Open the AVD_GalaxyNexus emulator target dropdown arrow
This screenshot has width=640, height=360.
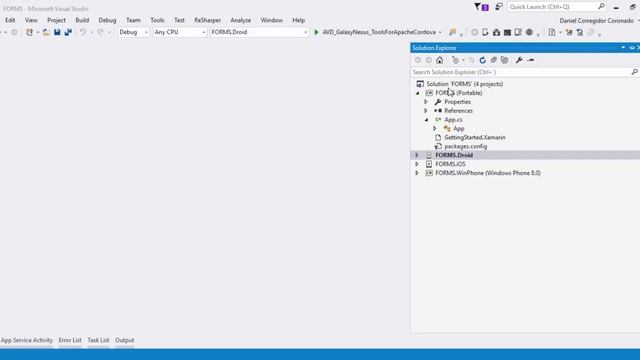coord(440,32)
